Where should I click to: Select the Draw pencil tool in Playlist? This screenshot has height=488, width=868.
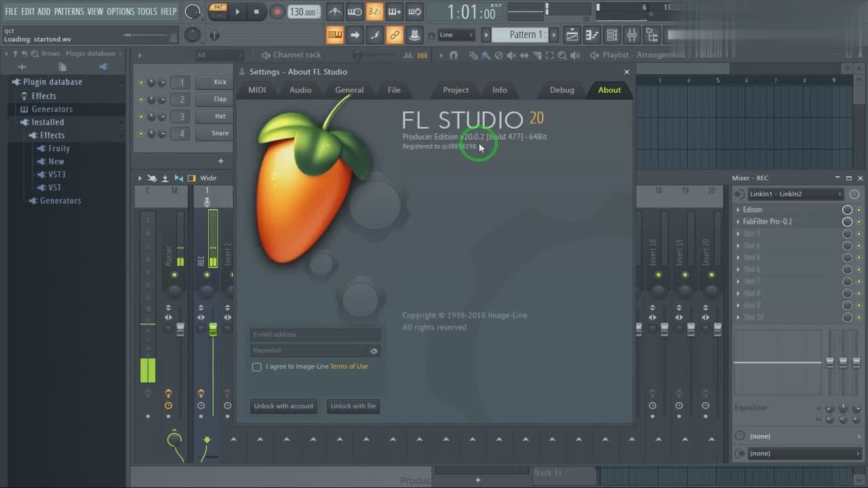click(x=474, y=56)
